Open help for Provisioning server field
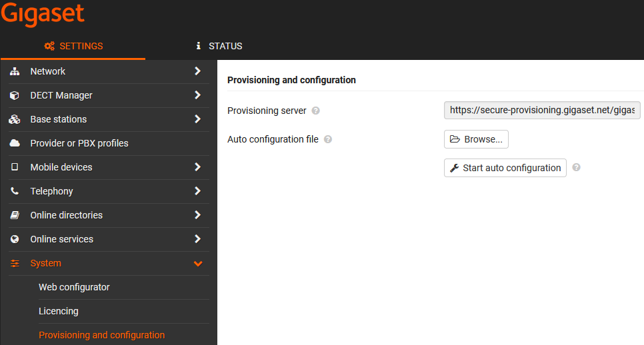This screenshot has height=345, width=644. [315, 111]
